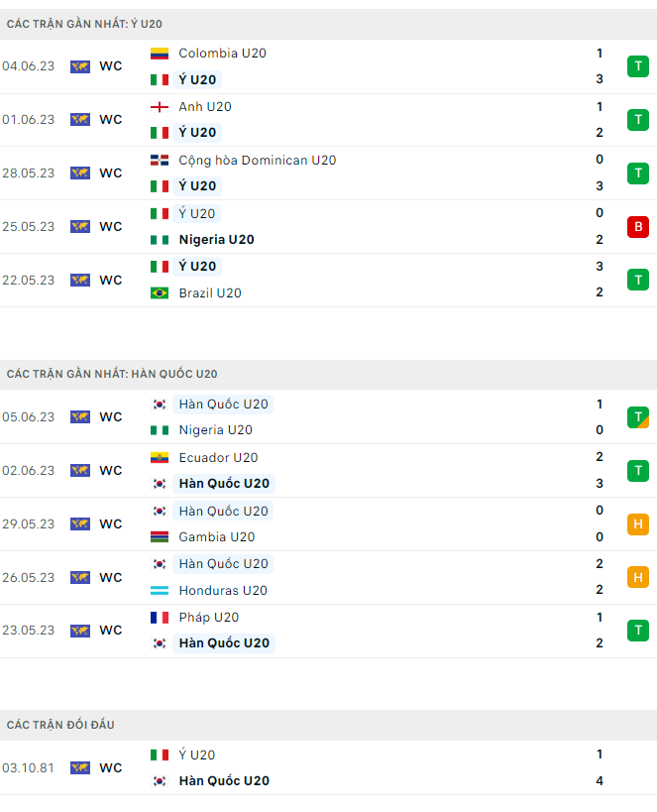The height and width of the screenshot is (812, 657).
Task: Click the WC icon on the 03.10.81 match
Action: tap(80, 767)
